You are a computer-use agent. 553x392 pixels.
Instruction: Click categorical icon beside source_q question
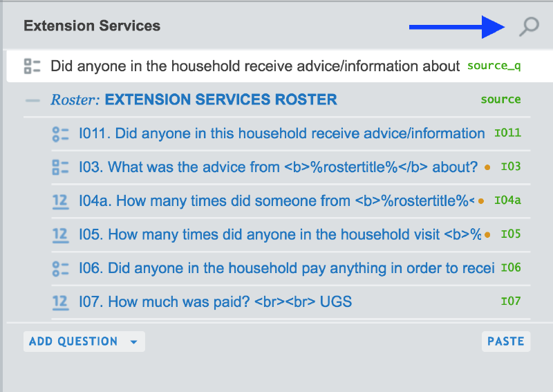[x=32, y=66]
